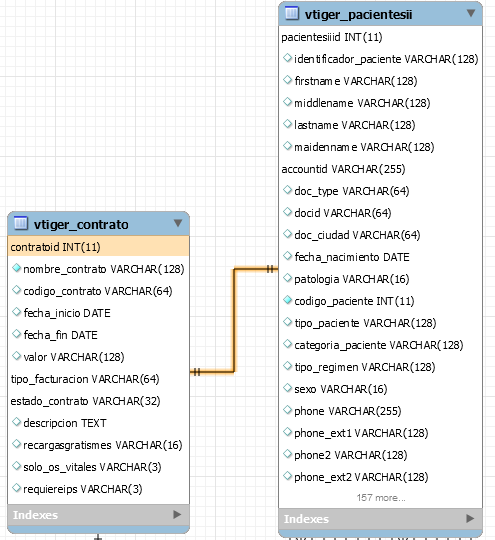The image size is (495, 540).
Task: Click diamond icon beside patologia
Action: (287, 278)
